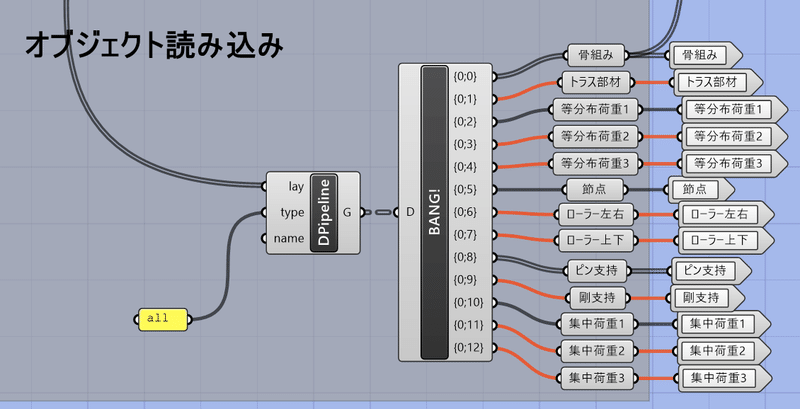This screenshot has height=409, width=800.
Task: Click the {0;2} output of BANG!
Action: pyautogui.click(x=465, y=121)
